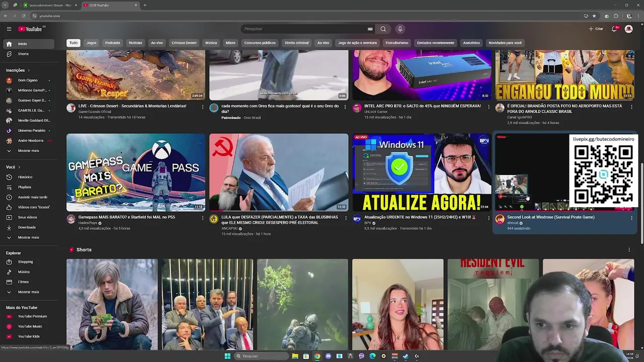The height and width of the screenshot is (362, 644).
Task: Open YouTube Kids link
Action: point(29,336)
